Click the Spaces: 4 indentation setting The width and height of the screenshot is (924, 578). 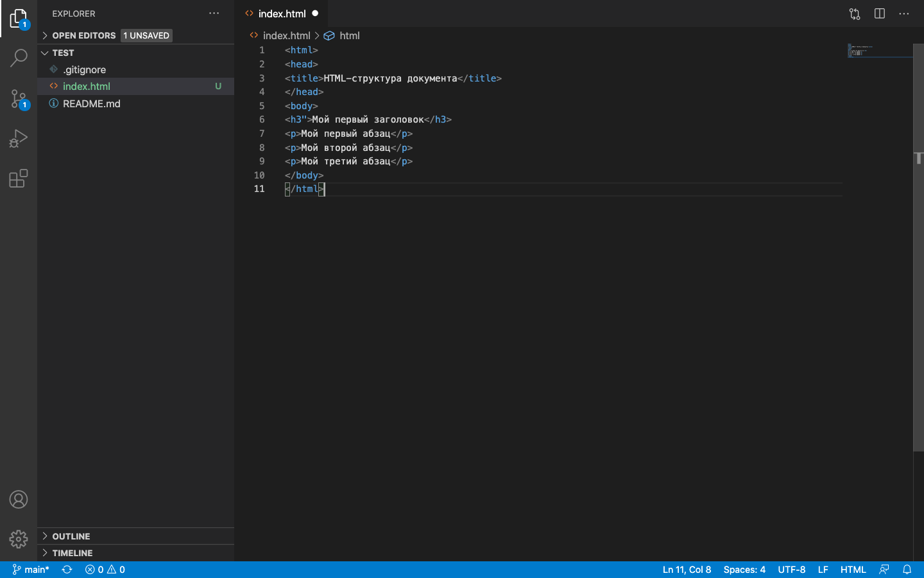click(x=744, y=570)
